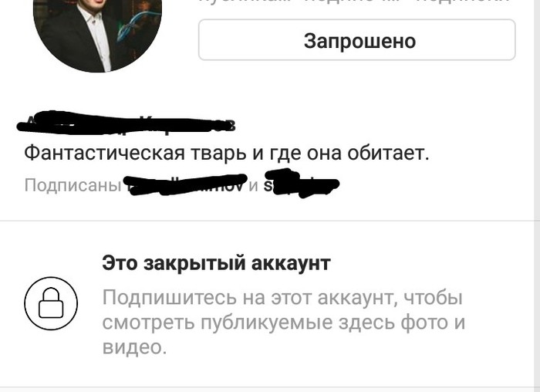Tap the word и between the mutual followers
The image size is (540, 392).
pyautogui.click(x=254, y=186)
